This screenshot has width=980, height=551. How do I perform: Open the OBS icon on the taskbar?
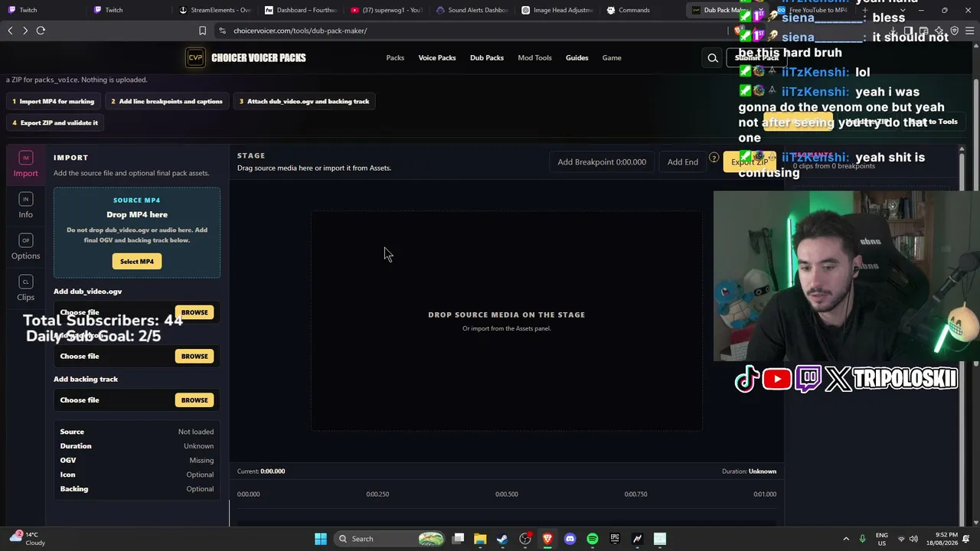tap(525, 539)
